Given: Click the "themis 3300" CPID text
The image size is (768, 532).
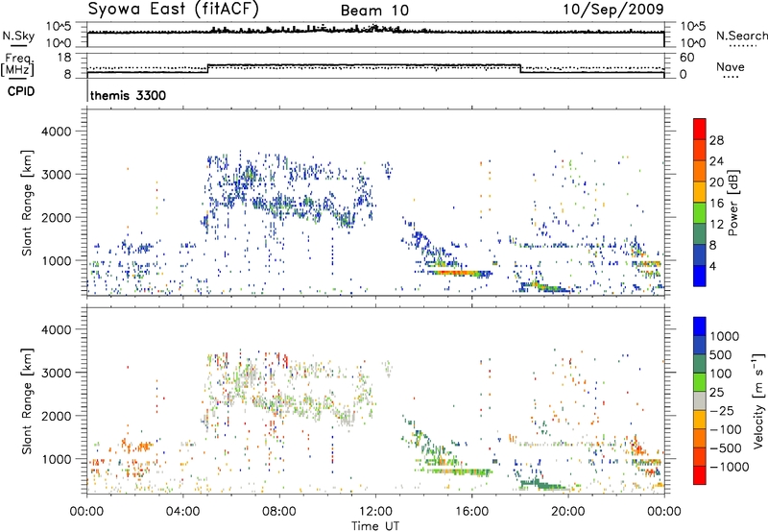Looking at the screenshot, I should (128, 95).
